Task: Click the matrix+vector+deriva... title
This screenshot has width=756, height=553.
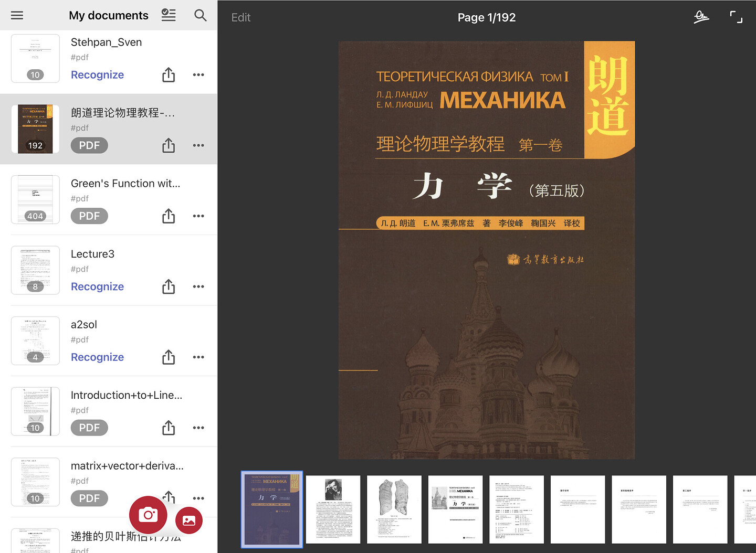Action: pos(127,466)
